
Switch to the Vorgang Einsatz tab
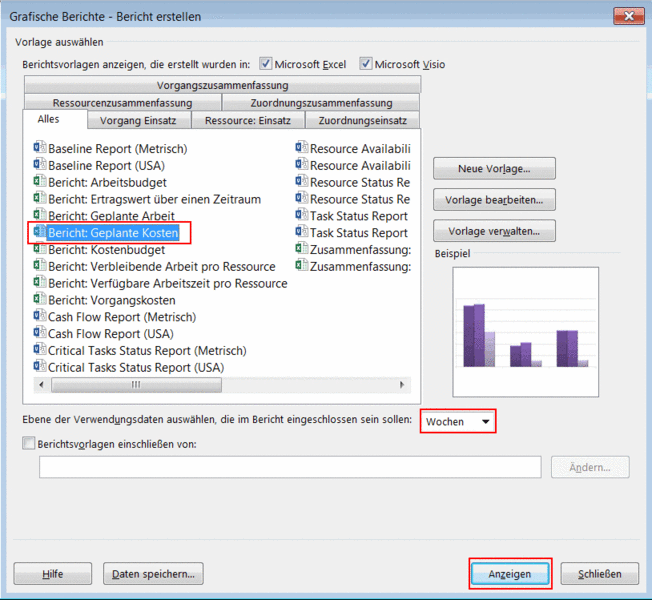[138, 121]
